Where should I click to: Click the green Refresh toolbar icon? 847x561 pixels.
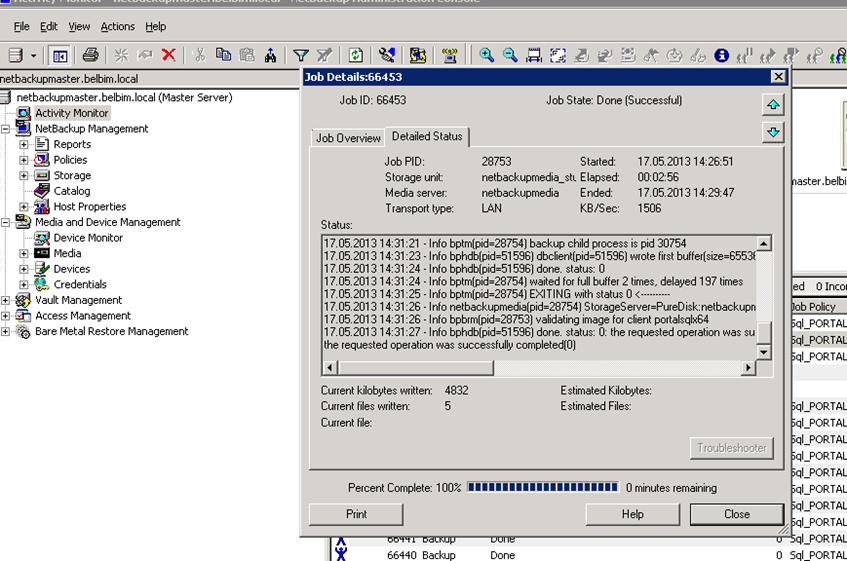(355, 55)
